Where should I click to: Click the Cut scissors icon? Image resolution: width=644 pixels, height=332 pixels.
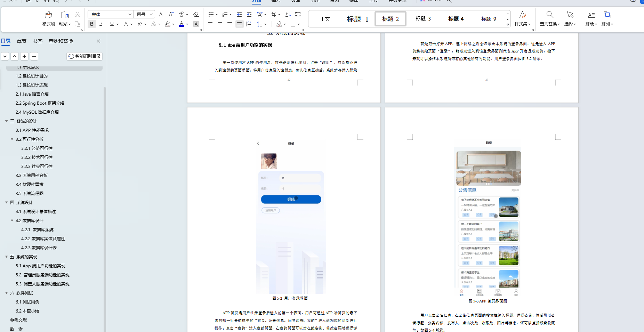78,14
